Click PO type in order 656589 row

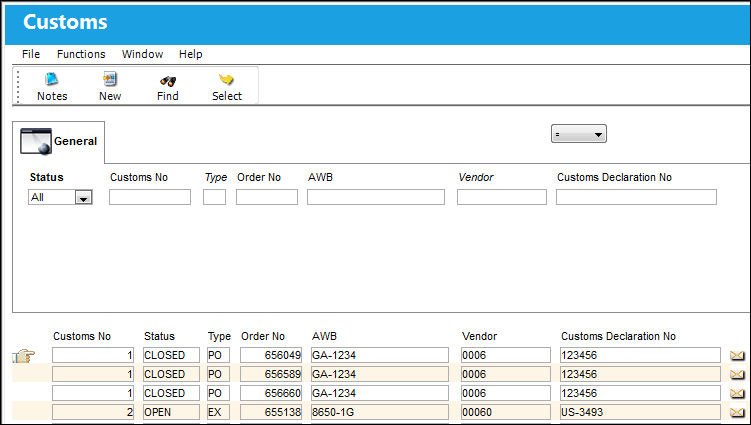click(x=218, y=374)
